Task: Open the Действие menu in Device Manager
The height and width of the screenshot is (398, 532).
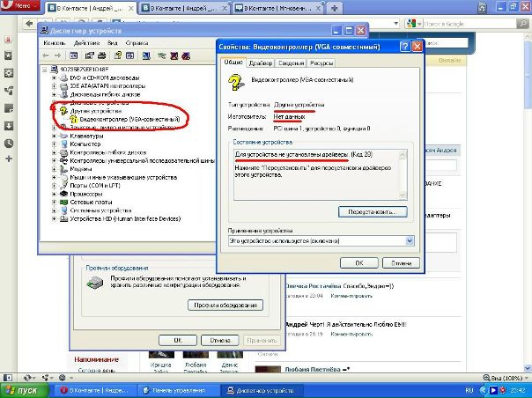Action: tap(86, 41)
